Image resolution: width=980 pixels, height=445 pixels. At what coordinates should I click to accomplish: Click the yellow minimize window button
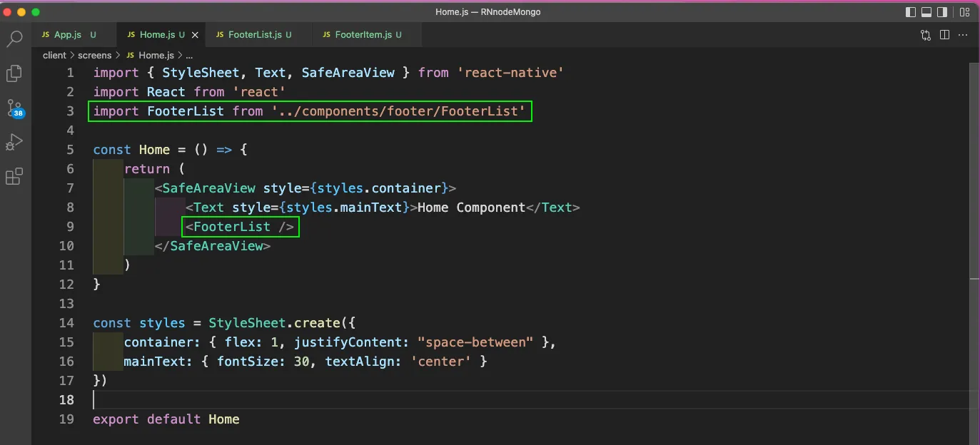22,12
